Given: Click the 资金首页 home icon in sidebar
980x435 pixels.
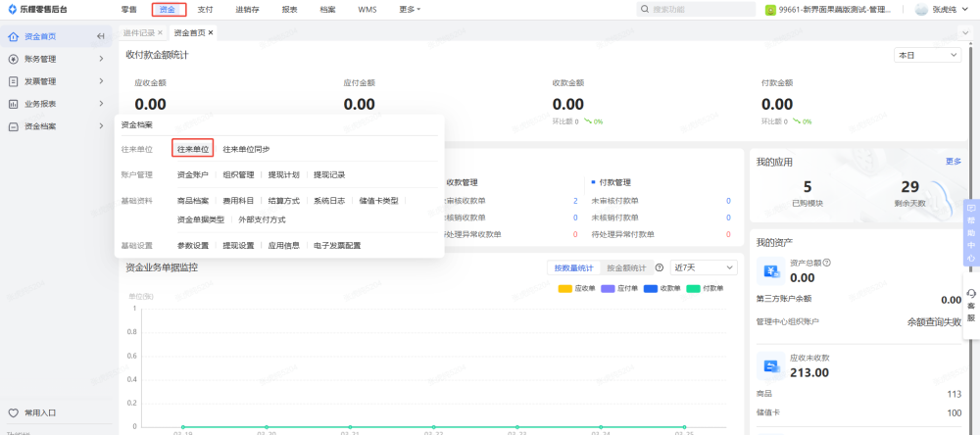Looking at the screenshot, I should pyautogui.click(x=13, y=37).
